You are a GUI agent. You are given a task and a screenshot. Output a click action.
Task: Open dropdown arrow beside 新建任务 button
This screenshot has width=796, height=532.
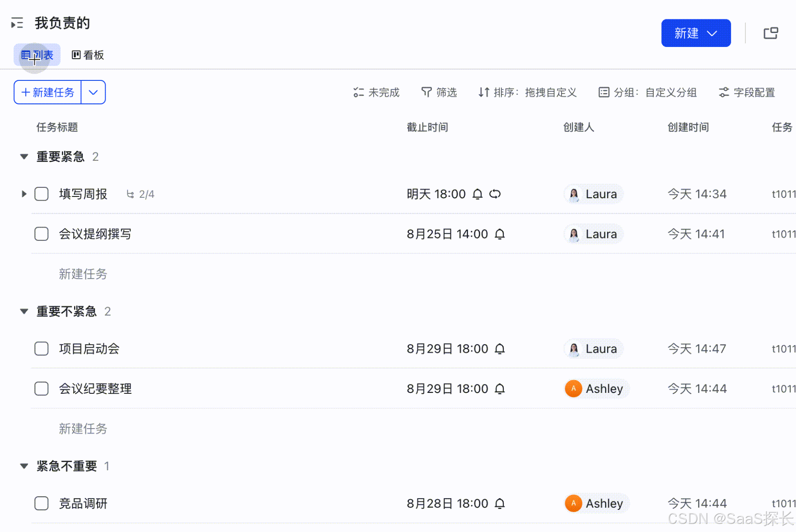click(94, 92)
